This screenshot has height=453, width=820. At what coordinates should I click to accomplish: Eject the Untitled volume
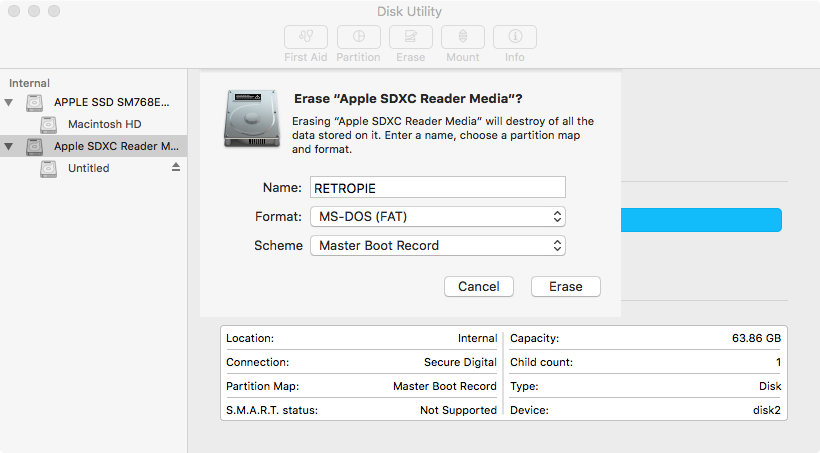click(176, 168)
